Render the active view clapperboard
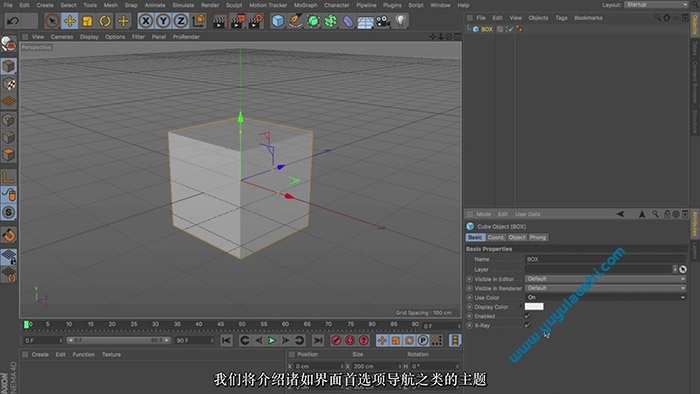This screenshot has height=394, width=700. pyautogui.click(x=219, y=21)
